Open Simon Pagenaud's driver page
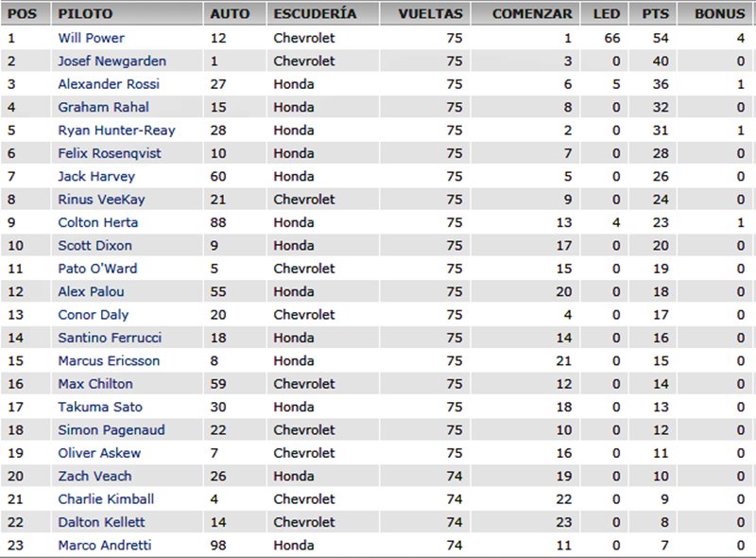This screenshot has width=756, height=558. 112,430
